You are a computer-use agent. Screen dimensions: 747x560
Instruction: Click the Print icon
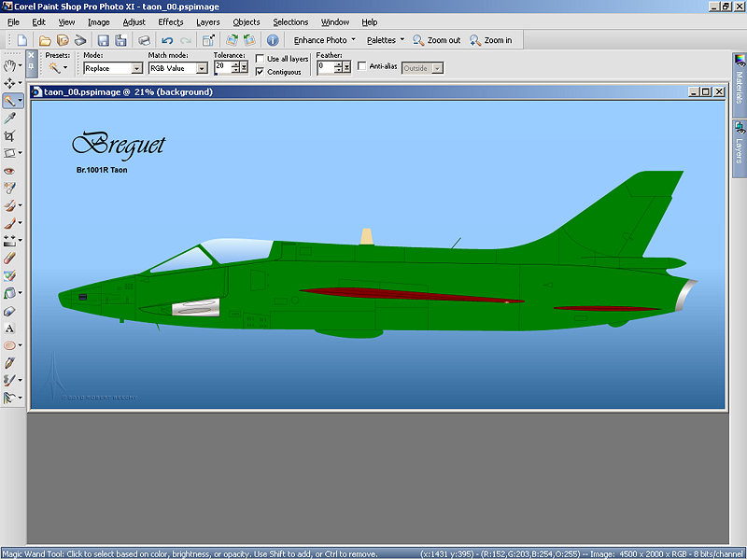pyautogui.click(x=144, y=40)
